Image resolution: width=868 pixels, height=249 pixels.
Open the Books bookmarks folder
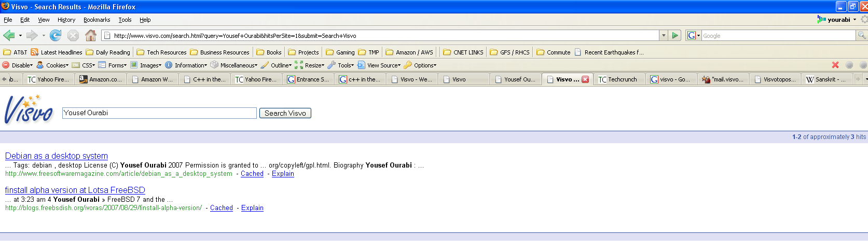pos(269,52)
